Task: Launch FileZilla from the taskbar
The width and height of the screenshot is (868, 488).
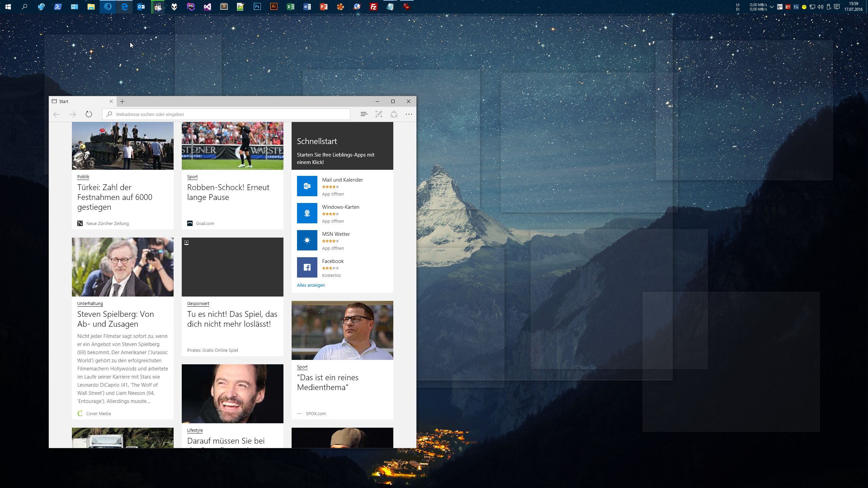Action: [373, 6]
